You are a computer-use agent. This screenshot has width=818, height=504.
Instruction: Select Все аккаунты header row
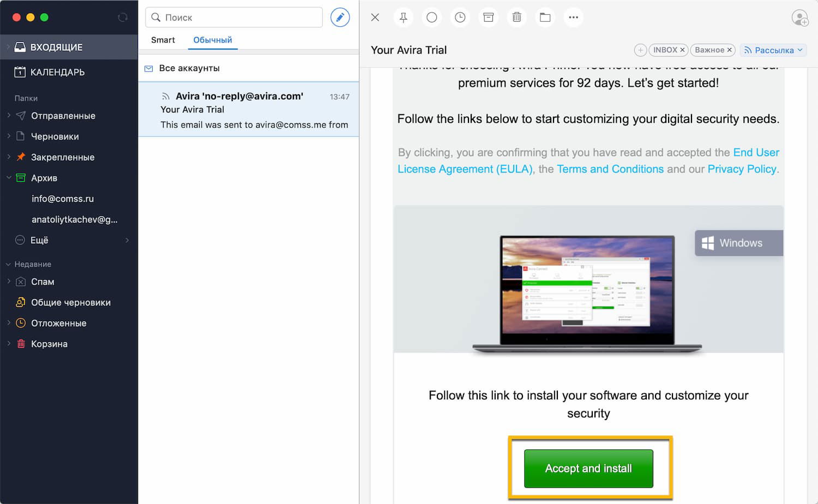pyautogui.click(x=249, y=68)
